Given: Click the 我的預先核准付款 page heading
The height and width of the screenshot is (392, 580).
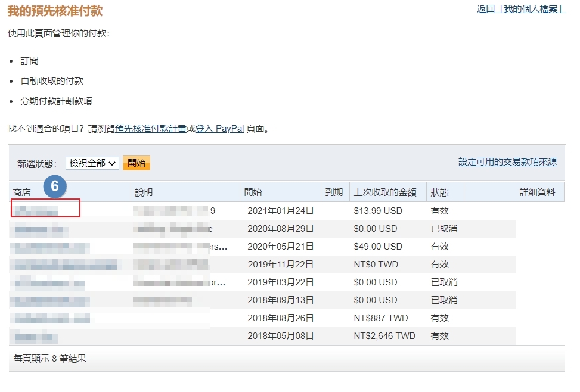Looking at the screenshot, I should click(x=55, y=11).
